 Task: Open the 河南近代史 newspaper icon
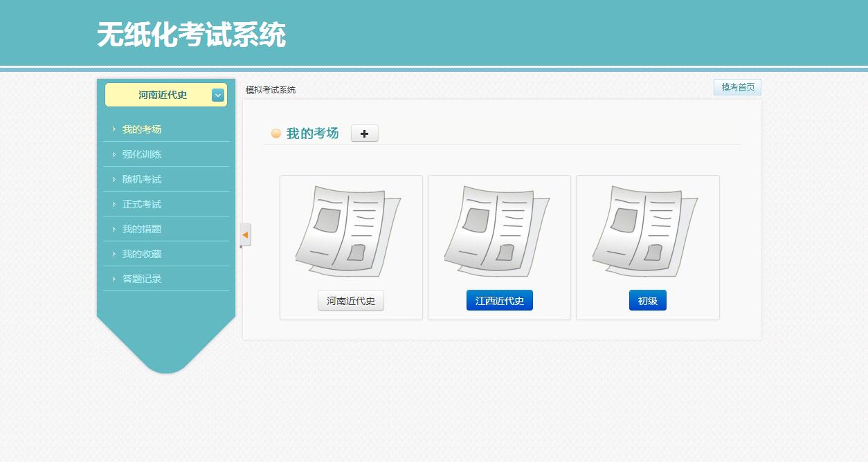[x=348, y=231]
